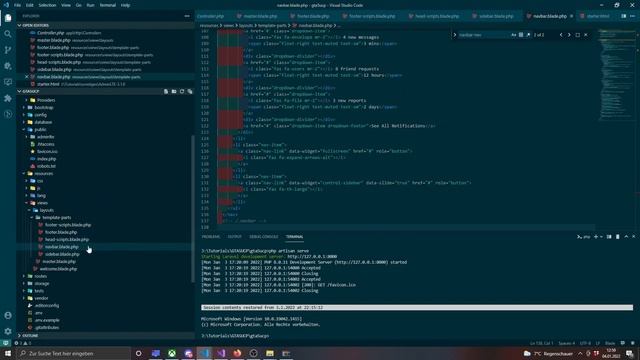
Task: Toggle Use Regular Expression in find widget
Action: (528, 35)
